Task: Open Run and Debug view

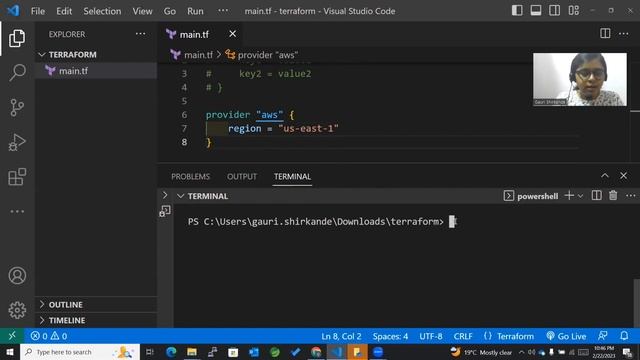Action: pyautogui.click(x=17, y=142)
